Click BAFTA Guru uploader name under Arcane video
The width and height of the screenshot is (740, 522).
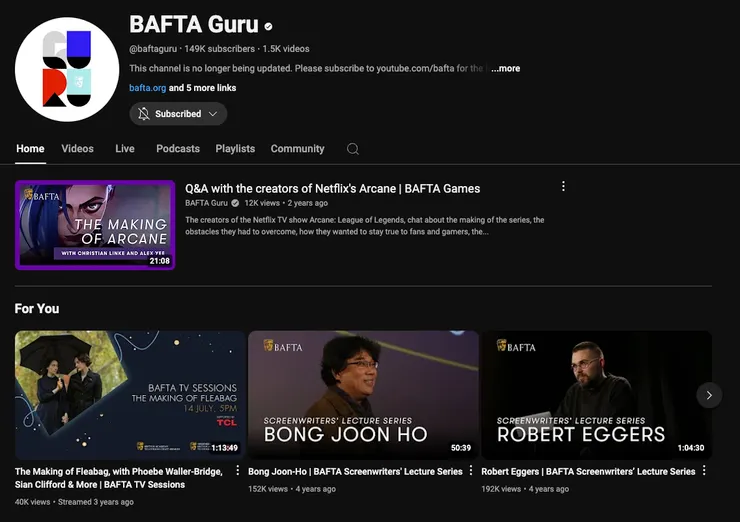click(206, 203)
